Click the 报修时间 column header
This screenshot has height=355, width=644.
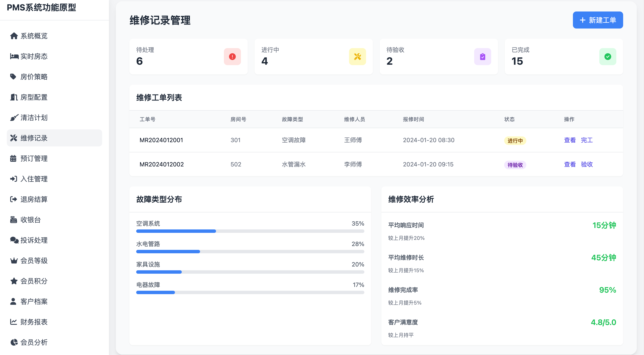pos(414,119)
